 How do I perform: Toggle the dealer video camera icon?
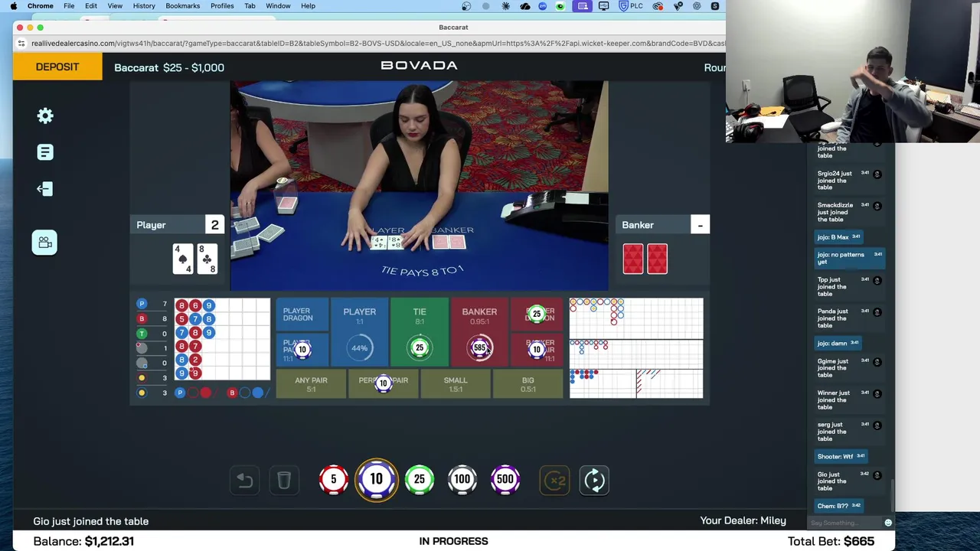click(44, 243)
